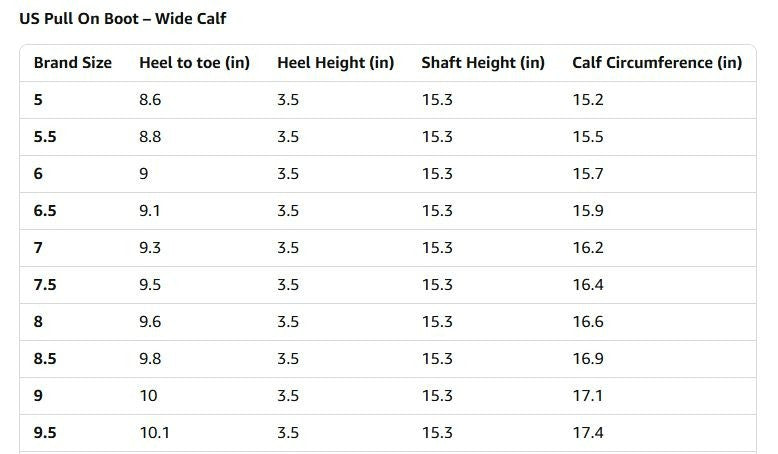Screen dimensions: 778x454
Task: Click the Calf Circumference (in) header
Action: pyautogui.click(x=657, y=63)
